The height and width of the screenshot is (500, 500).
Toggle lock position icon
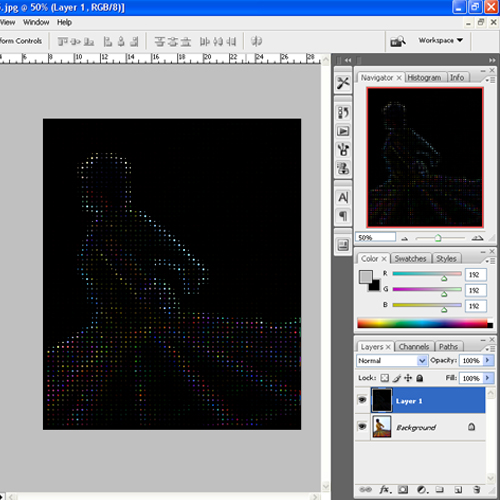point(408,378)
